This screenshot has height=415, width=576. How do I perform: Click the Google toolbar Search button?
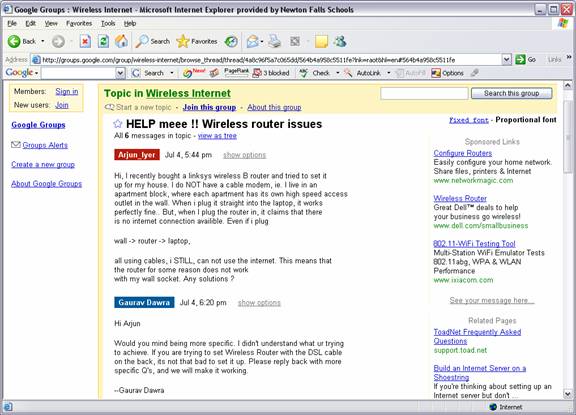149,73
